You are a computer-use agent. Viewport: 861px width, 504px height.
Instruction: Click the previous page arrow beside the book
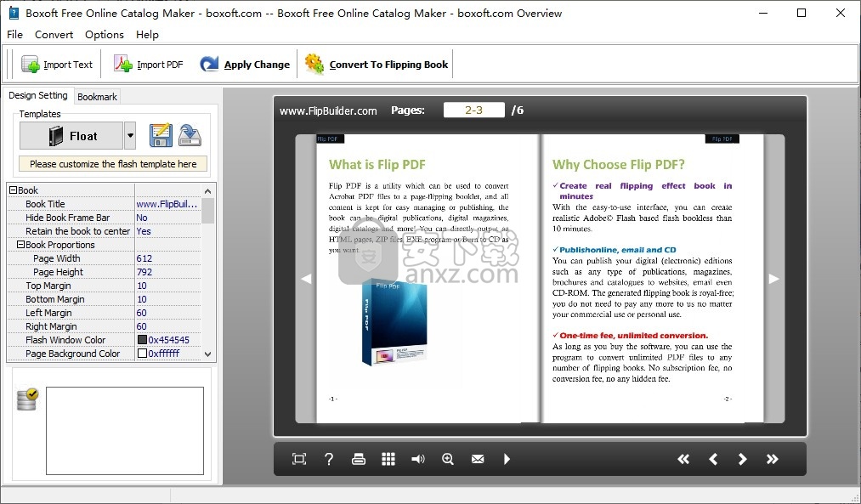(x=306, y=279)
